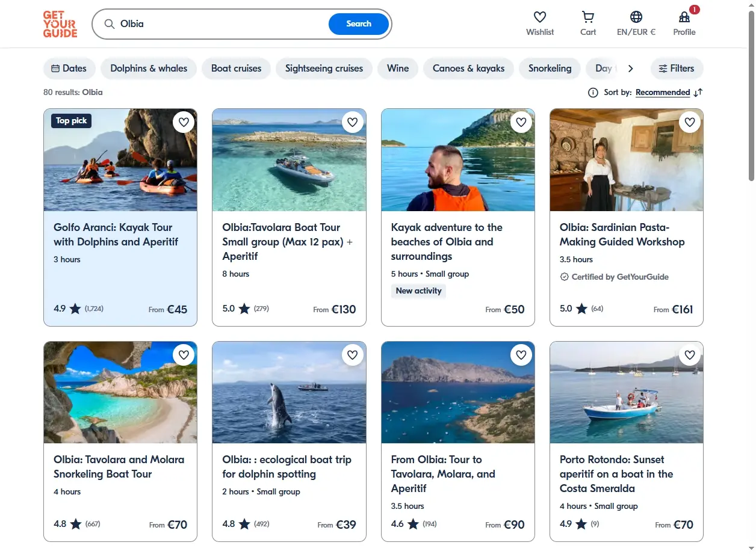
Task: Click the sort info circle icon
Action: pyautogui.click(x=593, y=93)
